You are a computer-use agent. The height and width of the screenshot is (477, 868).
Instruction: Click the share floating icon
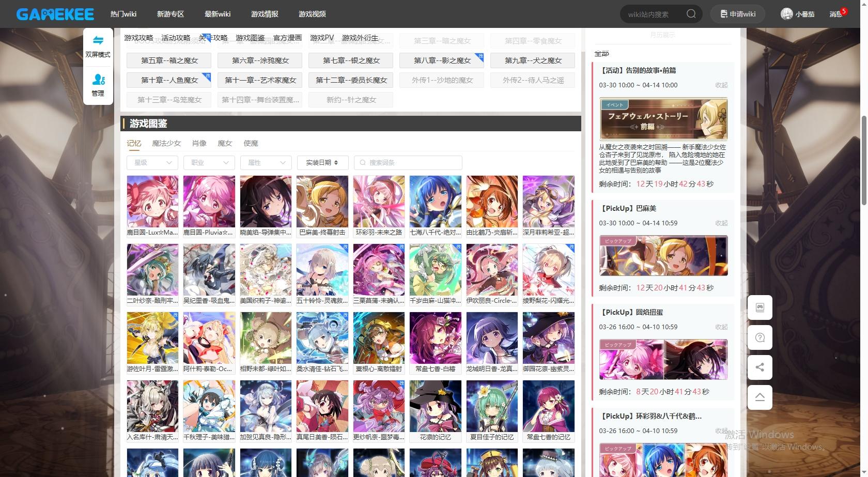tap(760, 367)
